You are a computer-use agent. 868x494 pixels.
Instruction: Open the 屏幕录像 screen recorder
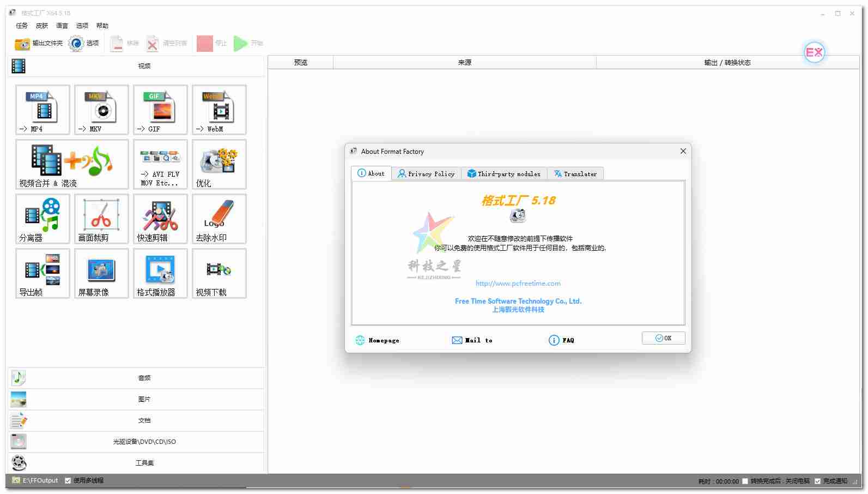[101, 273]
